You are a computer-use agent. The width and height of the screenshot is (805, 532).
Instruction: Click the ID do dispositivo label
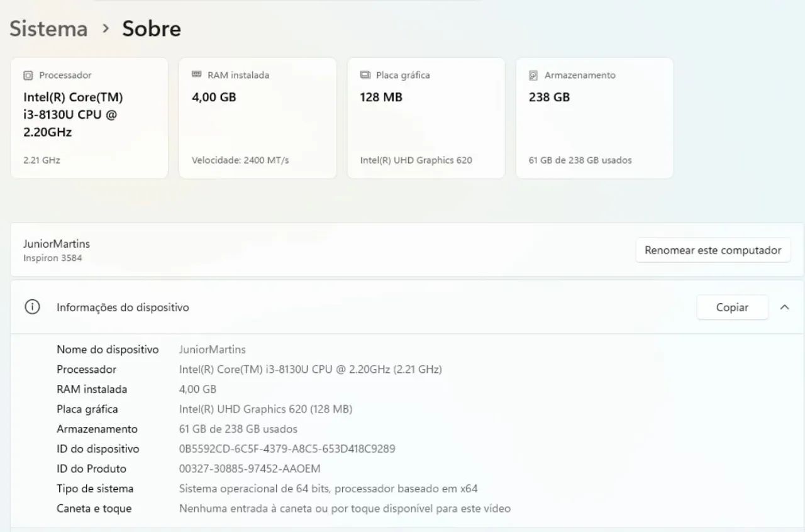point(98,449)
